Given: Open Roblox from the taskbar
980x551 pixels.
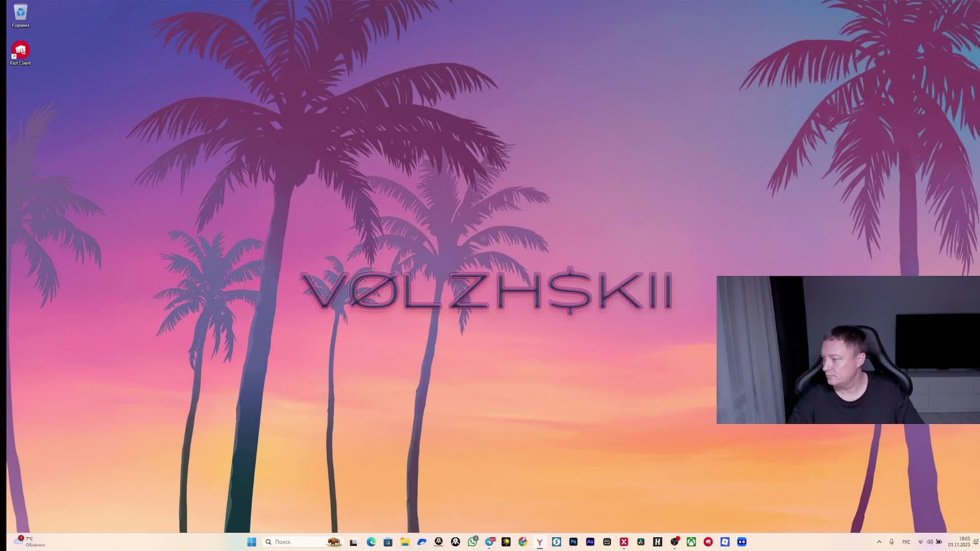Looking at the screenshot, I should point(725,542).
